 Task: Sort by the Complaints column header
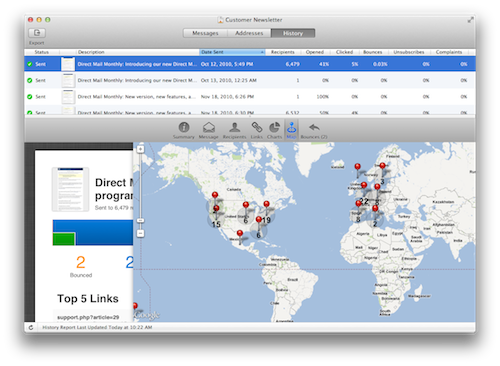click(449, 52)
